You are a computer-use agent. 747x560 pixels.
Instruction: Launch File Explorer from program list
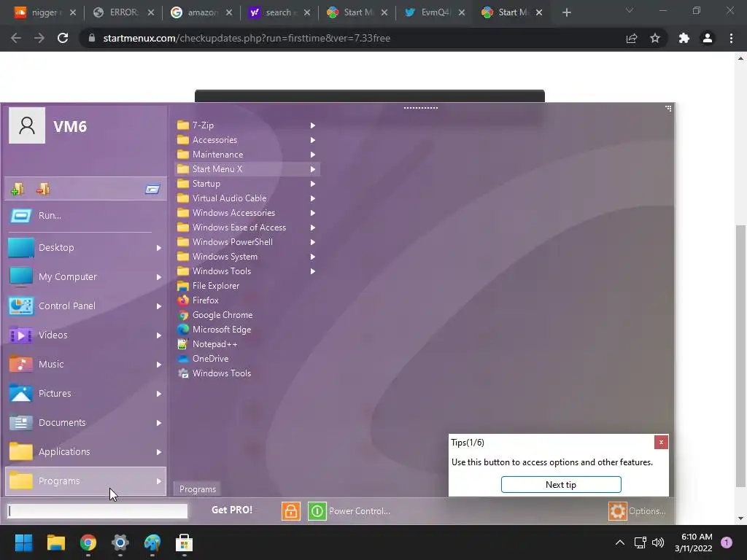coord(247,286)
